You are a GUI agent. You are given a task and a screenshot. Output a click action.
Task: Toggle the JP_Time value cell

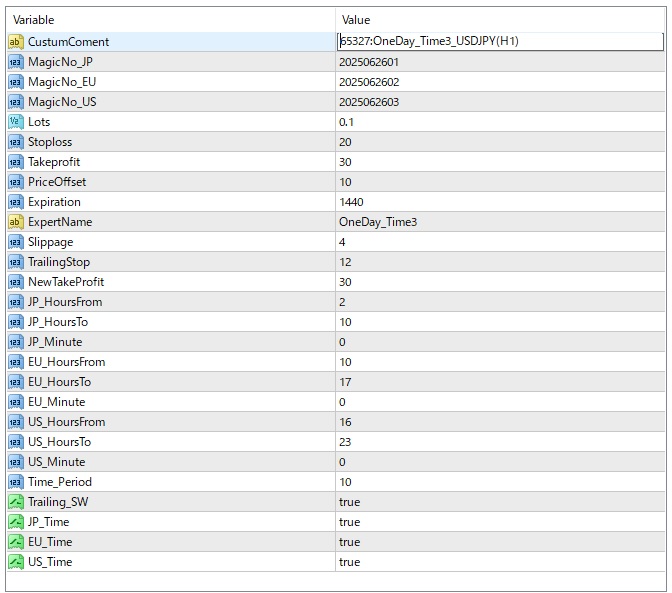[349, 522]
